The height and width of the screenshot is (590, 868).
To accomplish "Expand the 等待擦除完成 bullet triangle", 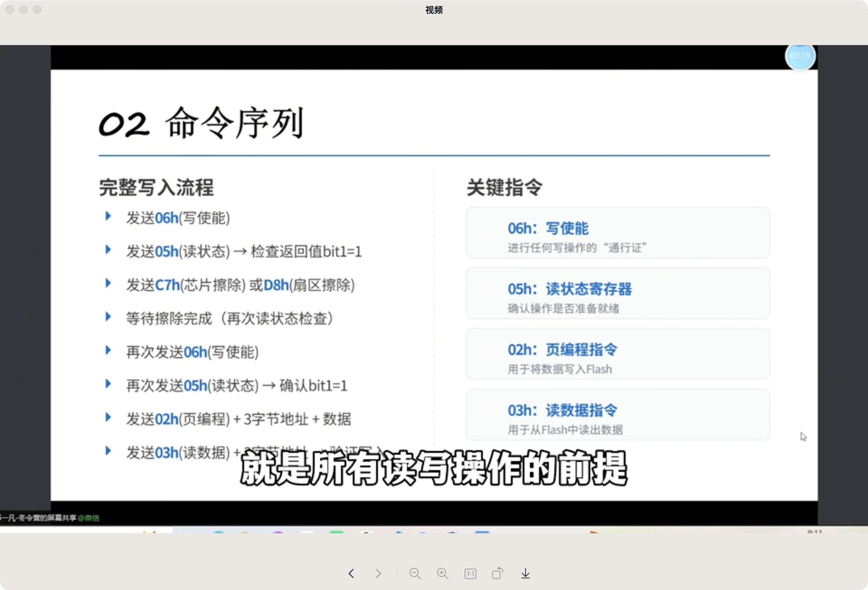I will point(108,316).
